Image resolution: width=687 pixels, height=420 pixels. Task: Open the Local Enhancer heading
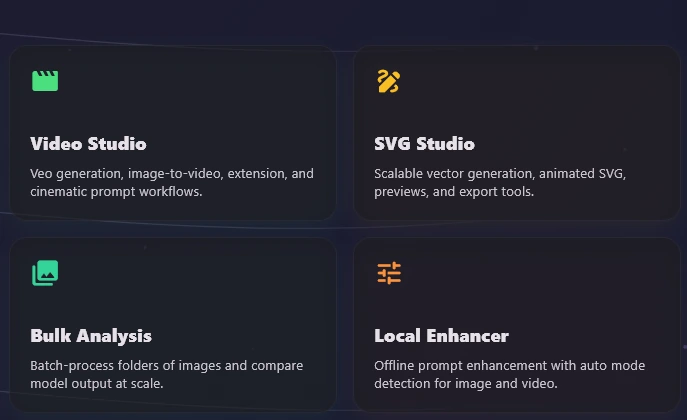point(441,336)
